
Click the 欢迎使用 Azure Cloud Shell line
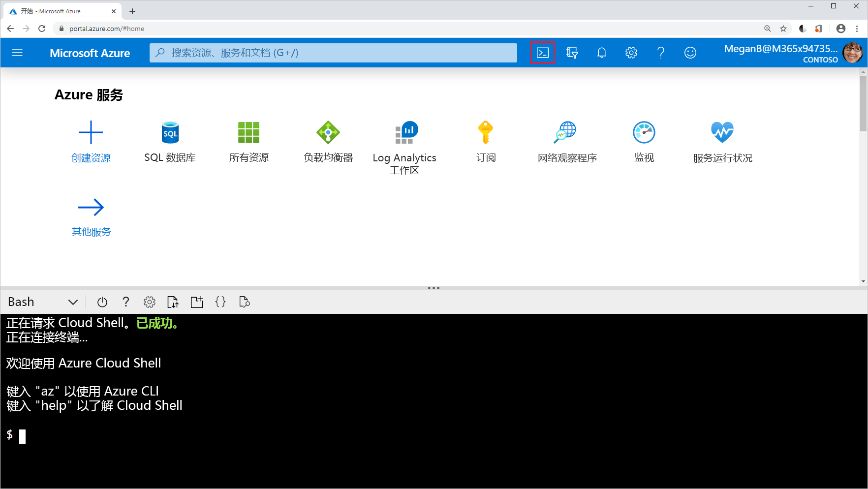coord(84,363)
